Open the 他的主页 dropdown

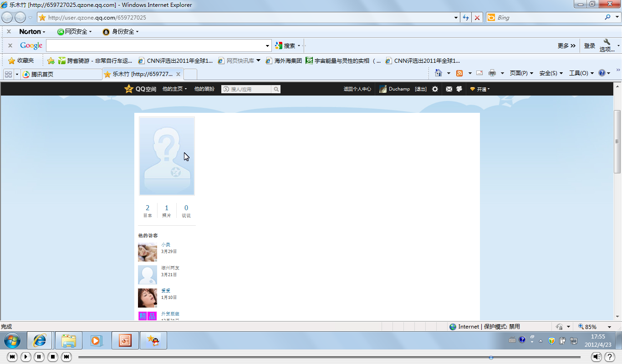tap(175, 89)
